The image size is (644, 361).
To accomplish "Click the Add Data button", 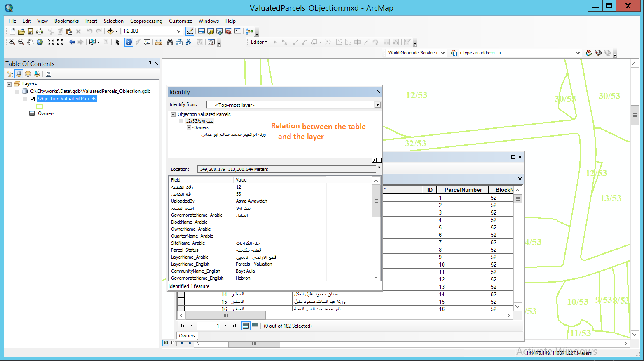I will 110,31.
